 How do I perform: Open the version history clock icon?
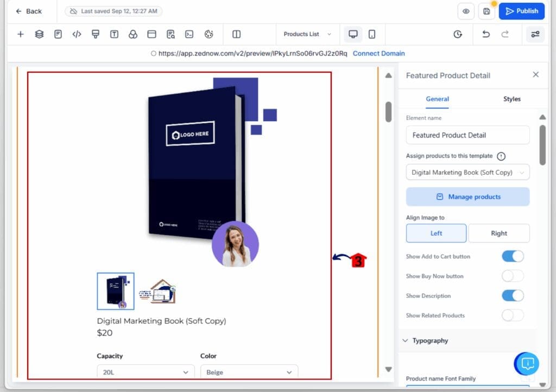click(458, 34)
